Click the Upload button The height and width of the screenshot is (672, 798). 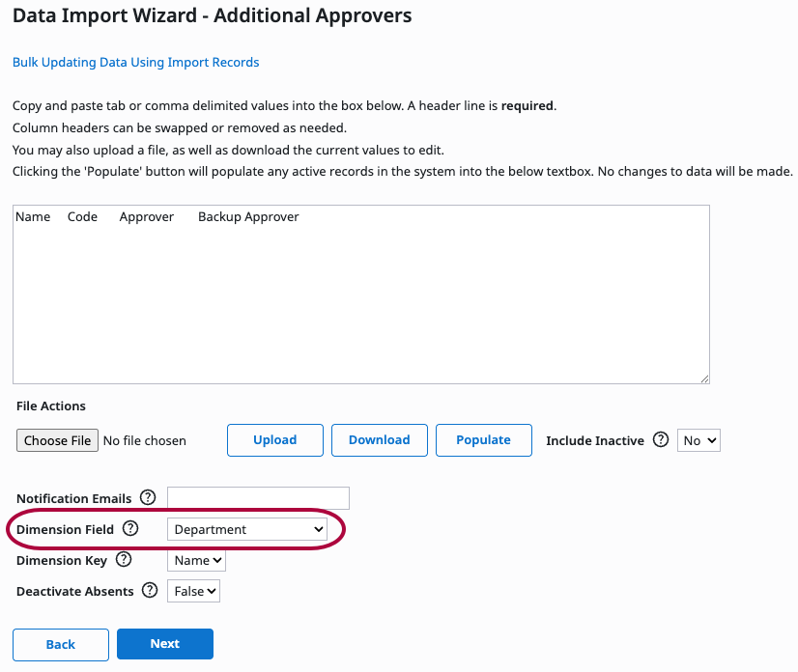coord(274,440)
